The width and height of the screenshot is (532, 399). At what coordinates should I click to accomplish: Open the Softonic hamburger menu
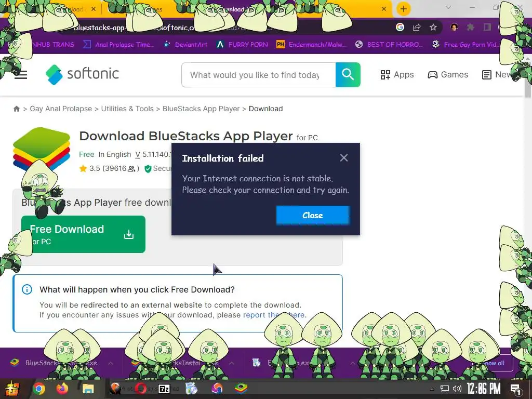21,75
